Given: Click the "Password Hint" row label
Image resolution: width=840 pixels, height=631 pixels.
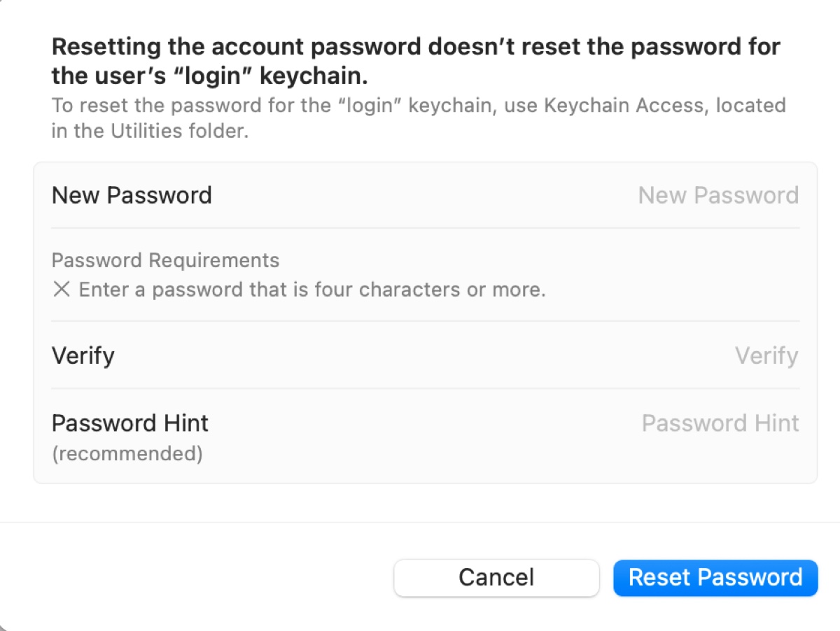Looking at the screenshot, I should [x=130, y=423].
